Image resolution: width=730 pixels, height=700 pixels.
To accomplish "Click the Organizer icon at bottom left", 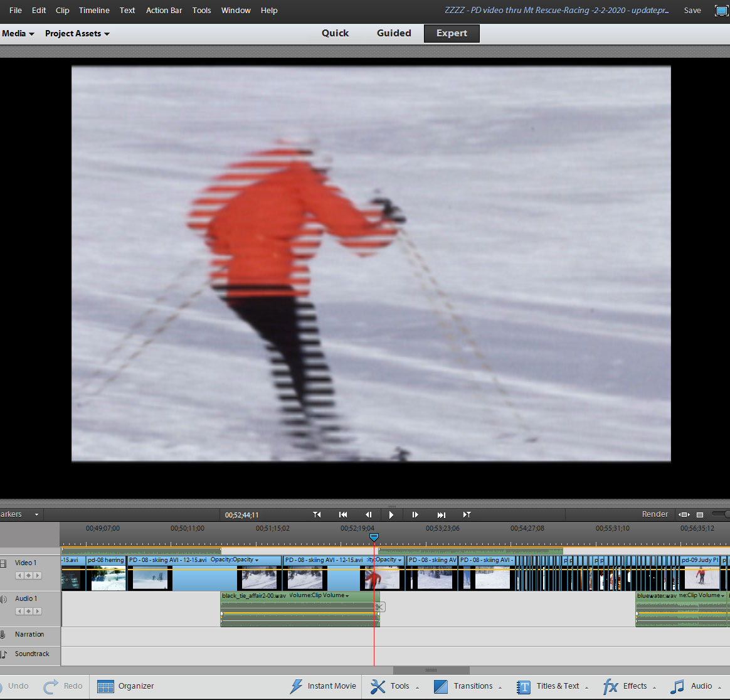I will coord(105,686).
